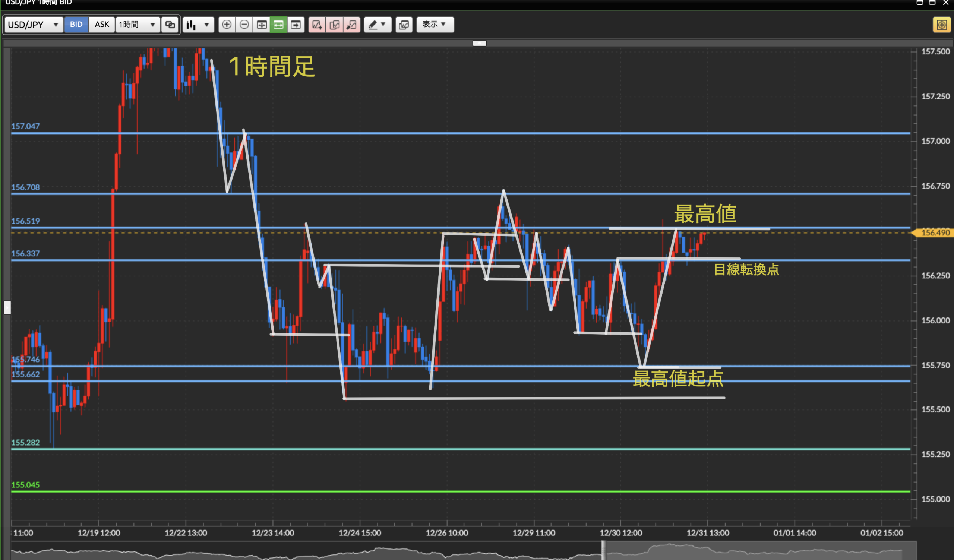The image size is (954, 560).
Task: Open the USD/JPY currency pair dropdown
Action: tap(33, 25)
